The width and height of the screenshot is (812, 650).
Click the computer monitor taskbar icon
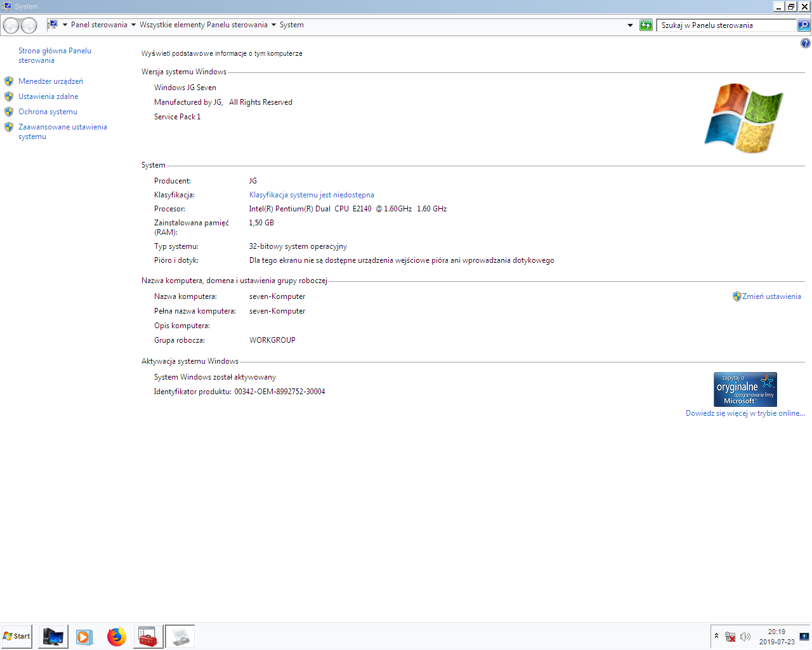click(53, 636)
